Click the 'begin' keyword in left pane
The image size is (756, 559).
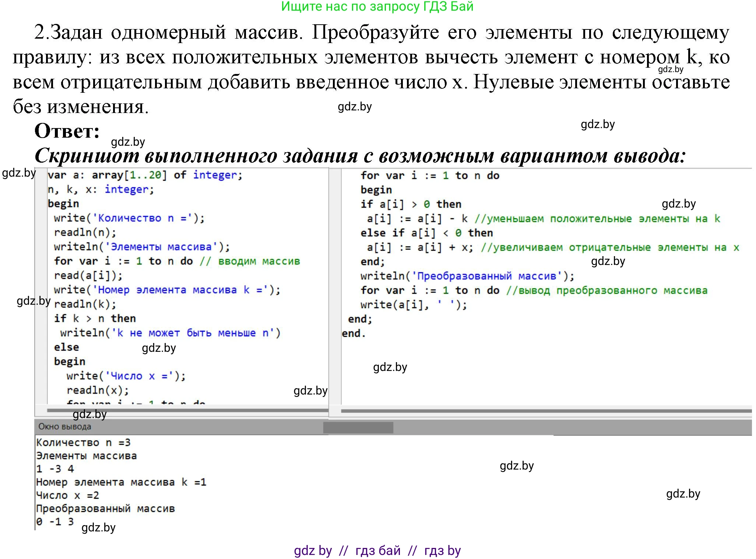[x=63, y=204]
